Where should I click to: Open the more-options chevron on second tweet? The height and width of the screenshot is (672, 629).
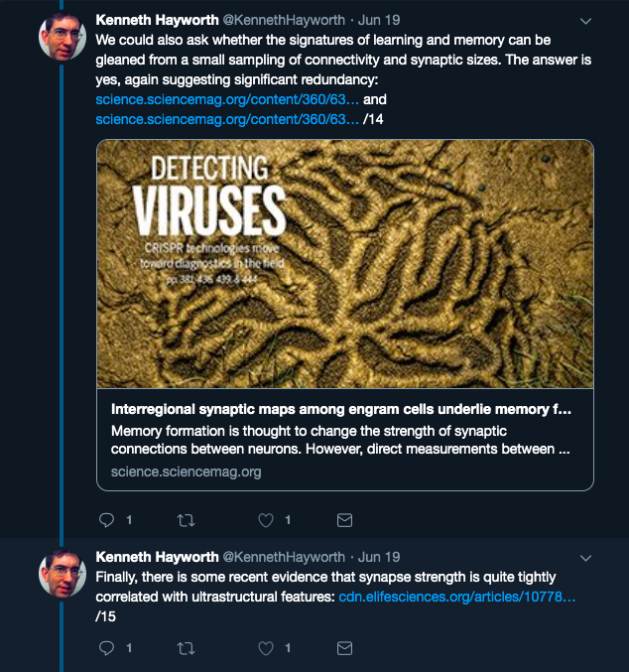pos(585,558)
